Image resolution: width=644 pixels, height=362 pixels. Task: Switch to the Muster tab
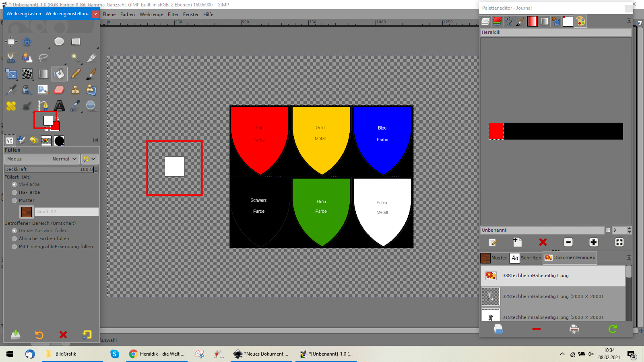(494, 258)
